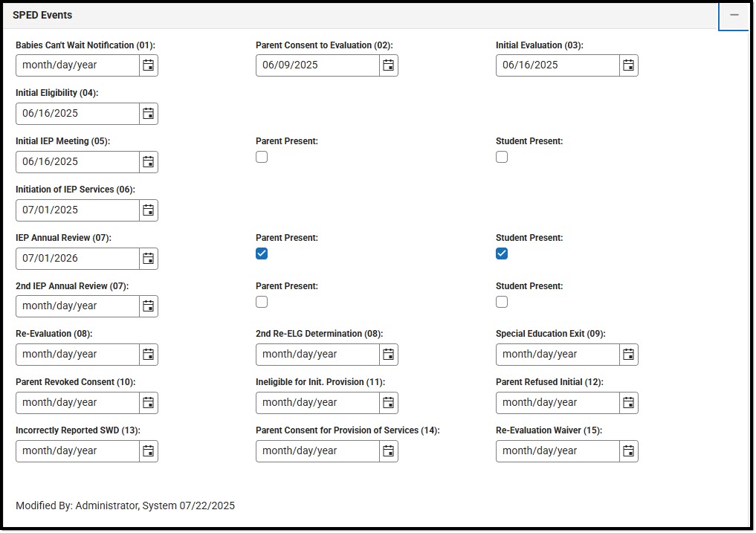The width and height of the screenshot is (756, 533).
Task: Check Student Present for Initial IEP Meeting
Action: 502,157
